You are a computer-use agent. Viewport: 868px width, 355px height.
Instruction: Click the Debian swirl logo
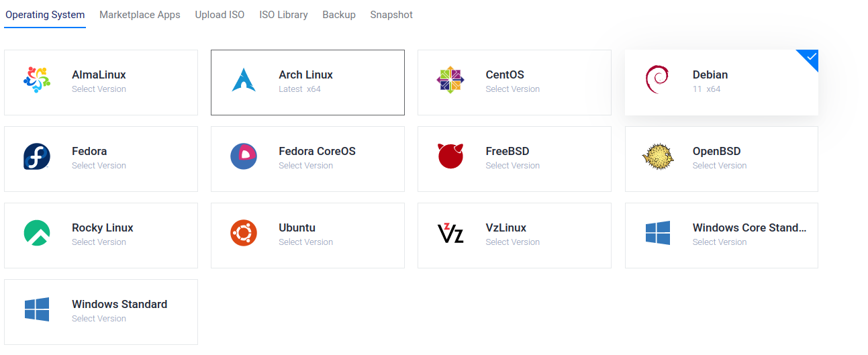[x=657, y=81]
